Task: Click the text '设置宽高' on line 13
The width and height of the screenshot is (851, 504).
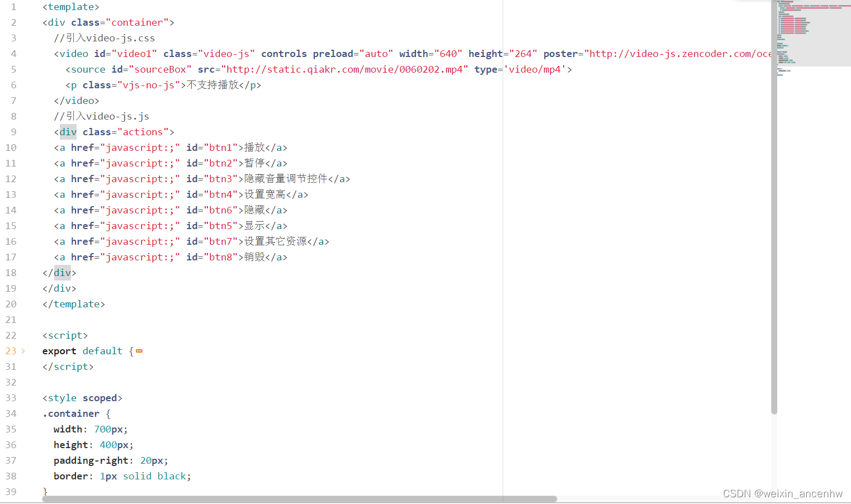Action: (265, 194)
